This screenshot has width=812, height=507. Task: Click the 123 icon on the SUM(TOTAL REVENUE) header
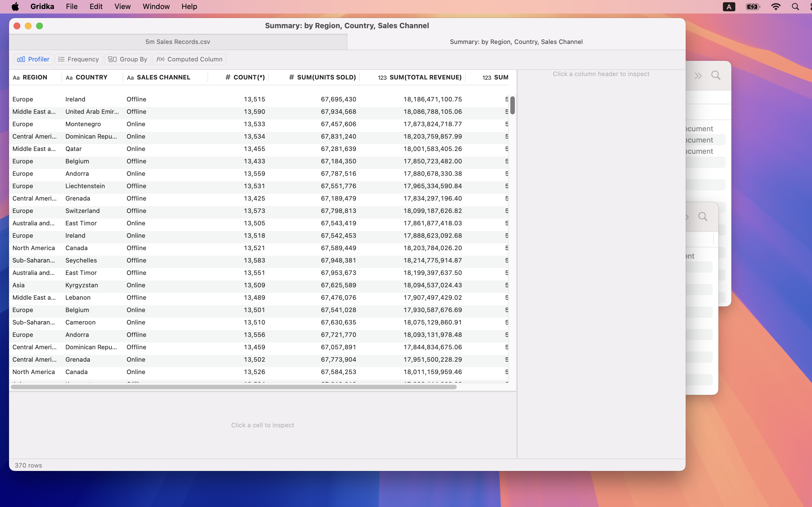[383, 77]
